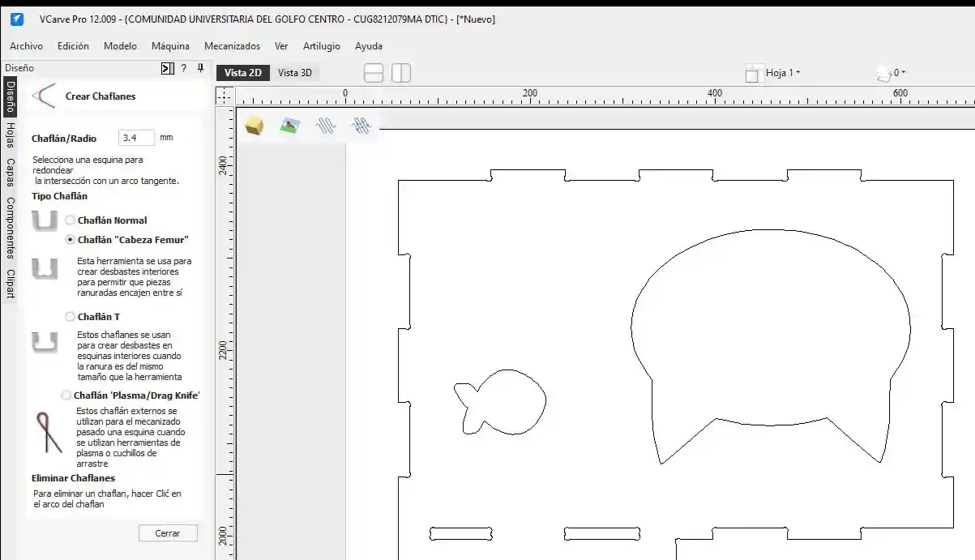Screen dimensions: 975x560
Task: Click the Cabeza Femur dog-bone illustration icon
Action: [45, 268]
